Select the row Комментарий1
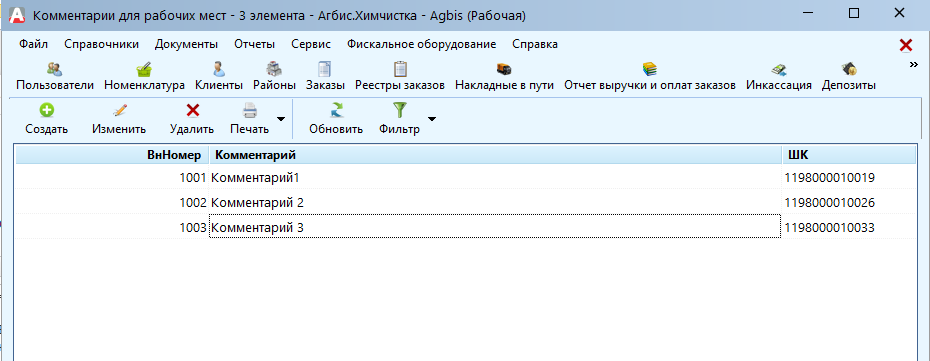Image resolution: width=930 pixels, height=361 pixels. (x=465, y=177)
